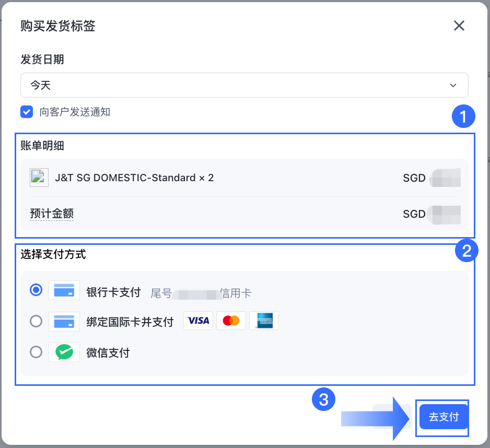Click the 向客户发送通知 label text
The image size is (490, 448).
click(x=75, y=112)
